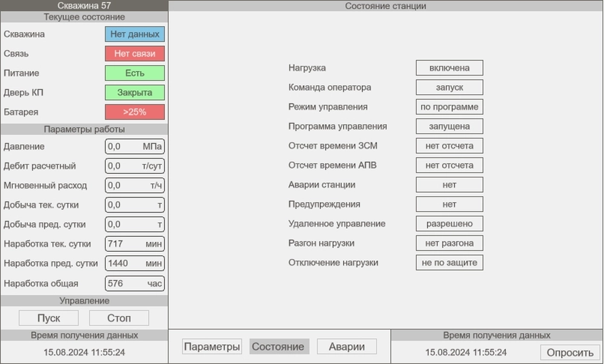The image size is (604, 364).
Task: Click the red >25% battery indicator
Action: click(135, 112)
